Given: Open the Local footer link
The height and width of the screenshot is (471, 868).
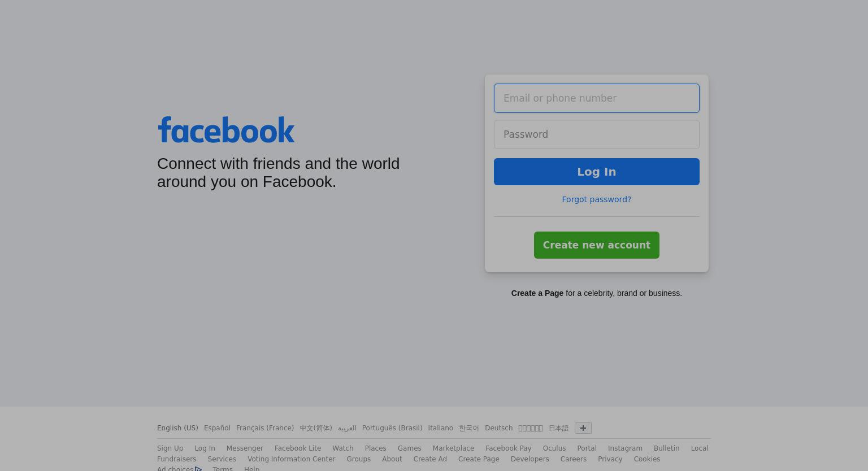Looking at the screenshot, I should (x=700, y=448).
